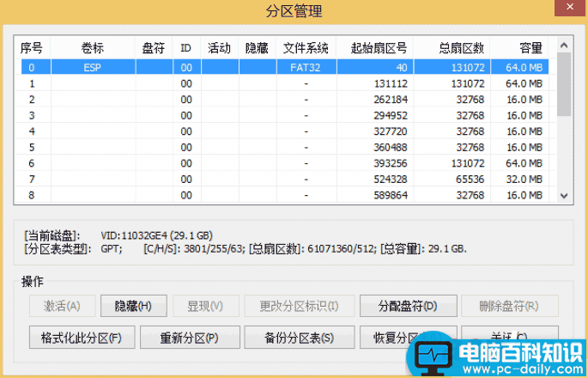Image resolution: width=588 pixels, height=378 pixels.
Task: Click the partition list scrollbar thumb
Action: pyautogui.click(x=564, y=84)
